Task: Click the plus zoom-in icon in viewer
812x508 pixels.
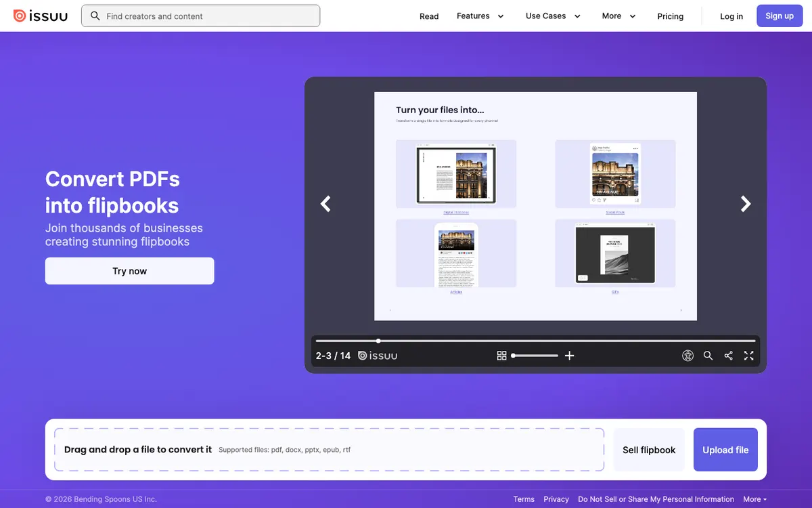Action: [x=570, y=356]
